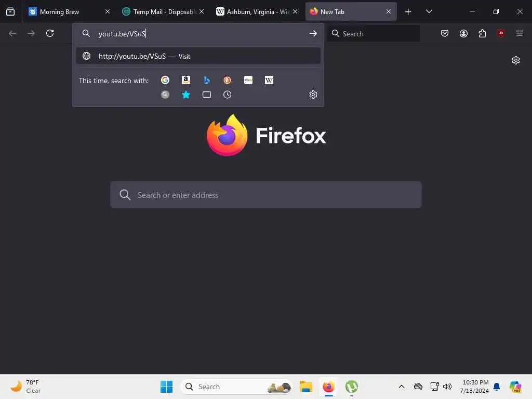Search this time with DuckDuckGo
532x399 pixels.
tap(228, 80)
